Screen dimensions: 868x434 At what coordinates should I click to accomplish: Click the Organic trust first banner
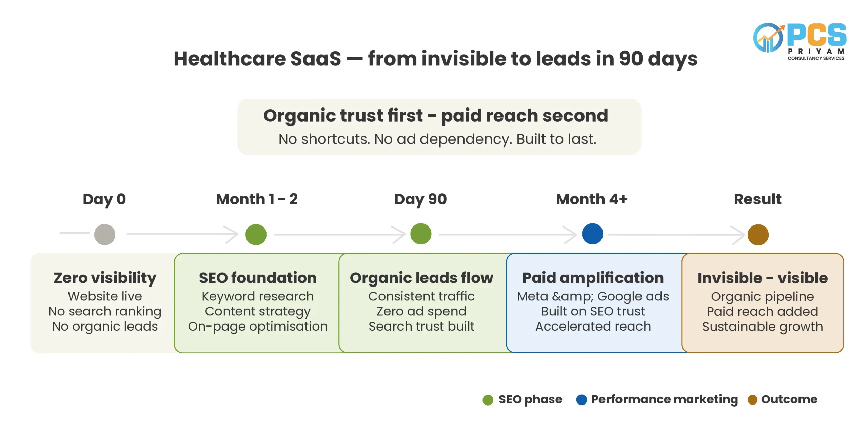tap(439, 127)
